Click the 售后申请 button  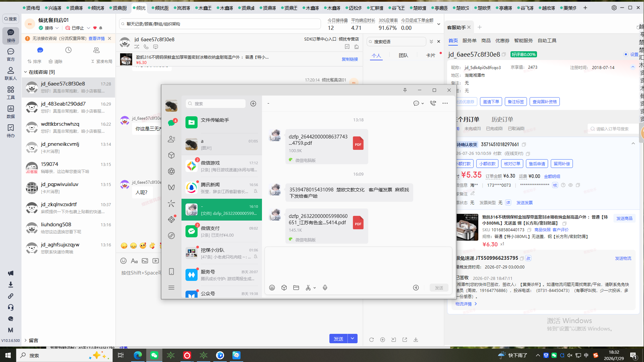pyautogui.click(x=537, y=164)
